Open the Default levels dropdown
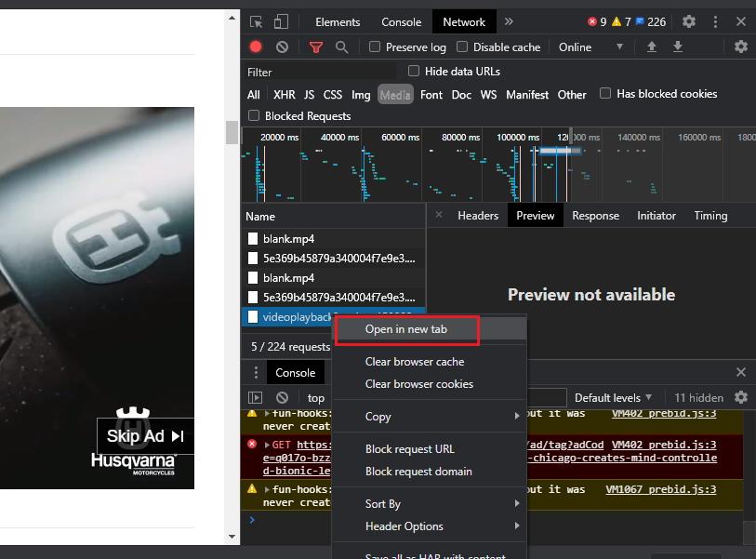Image resolution: width=756 pixels, height=559 pixels. (x=613, y=398)
